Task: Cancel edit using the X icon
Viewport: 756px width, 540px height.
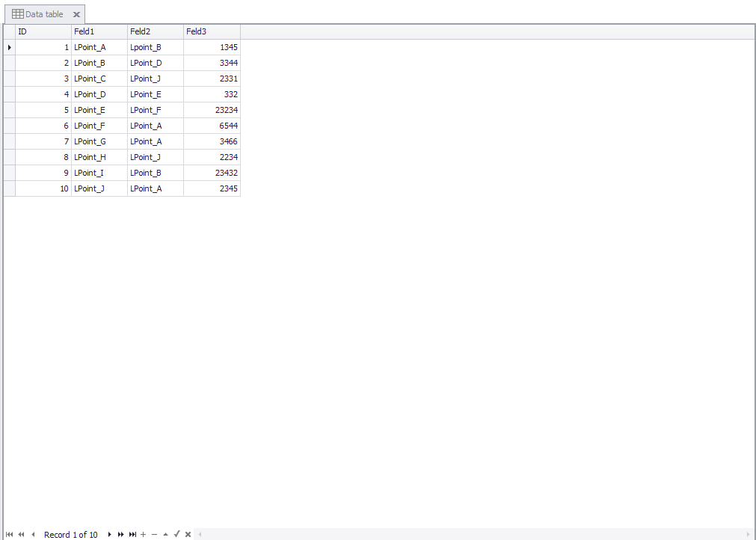Action: click(188, 535)
